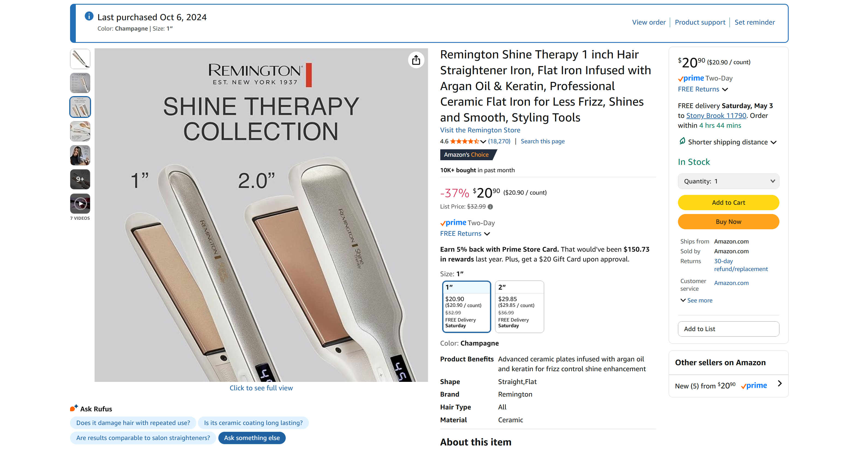Screen dimensions: 868x452
Task: Open Other sellers arrow chevron
Action: click(x=779, y=383)
